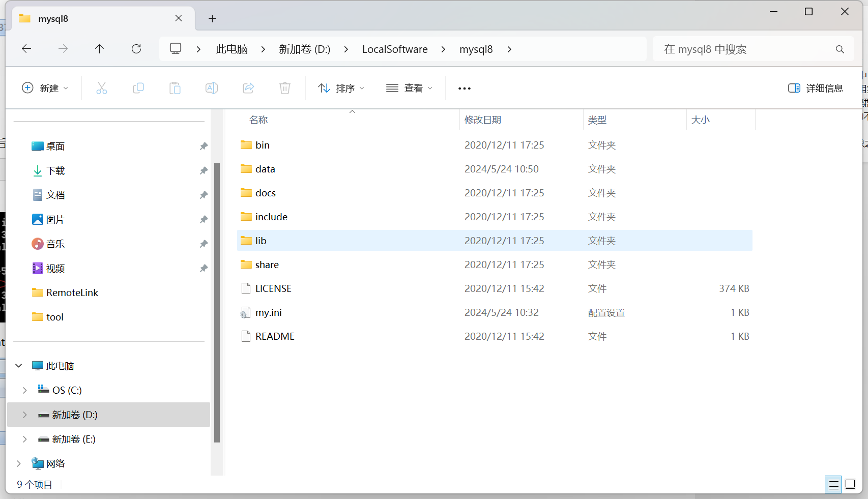This screenshot has height=499, width=868.
Task: Switch to large thumbnails view mode
Action: (850, 484)
